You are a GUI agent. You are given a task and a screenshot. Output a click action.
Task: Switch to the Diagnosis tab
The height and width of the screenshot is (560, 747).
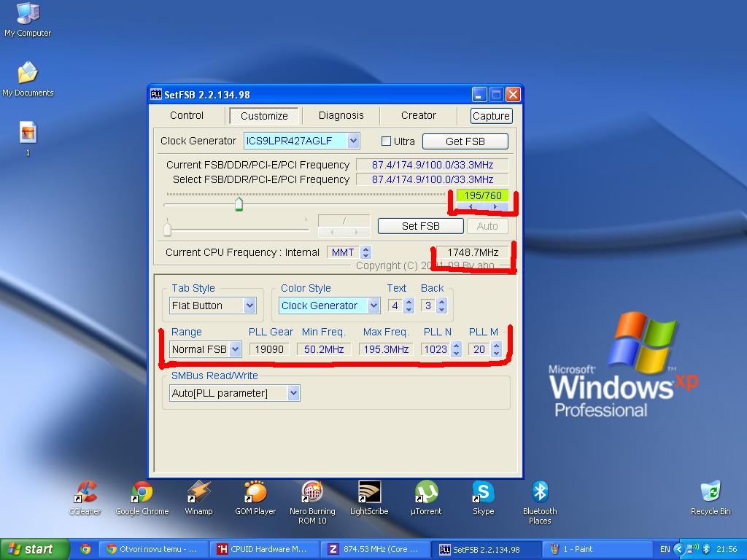tap(341, 115)
